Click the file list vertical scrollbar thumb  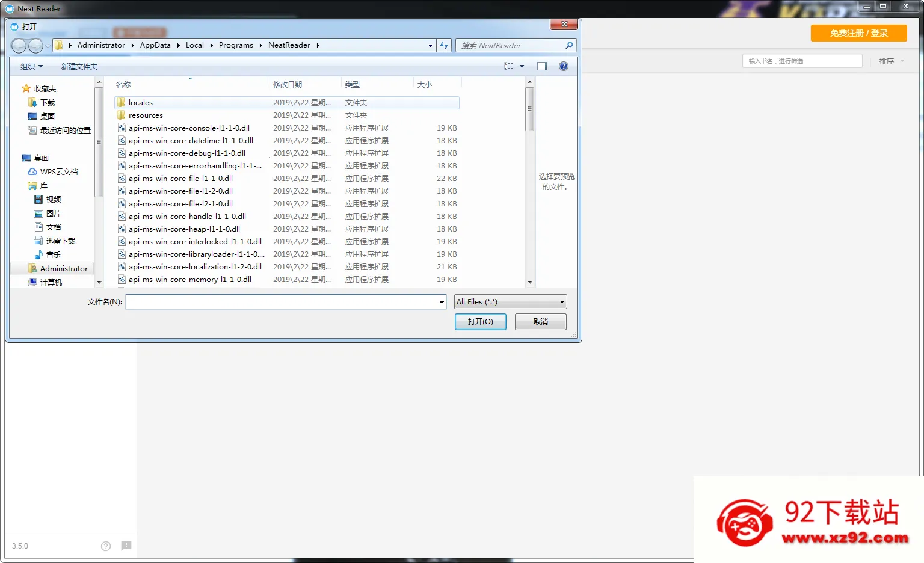(530, 109)
